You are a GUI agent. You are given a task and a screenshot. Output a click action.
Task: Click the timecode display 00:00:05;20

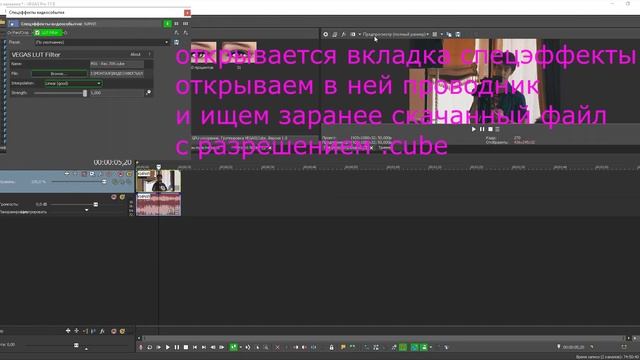tap(112, 162)
